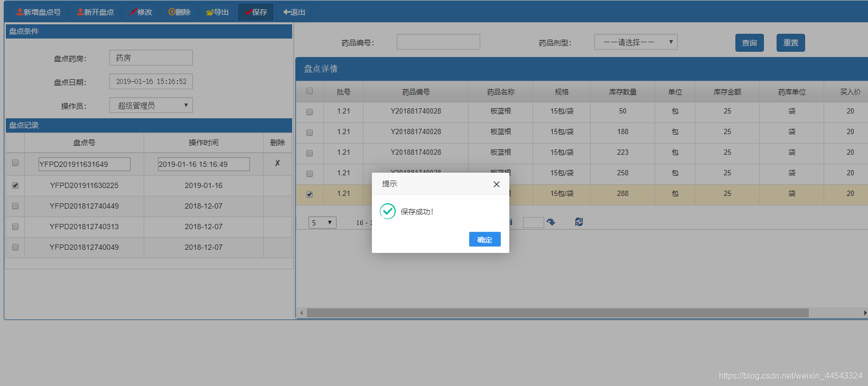Click the 修改 edit toolbar button
Screen dimensions: 868x386
coord(141,12)
